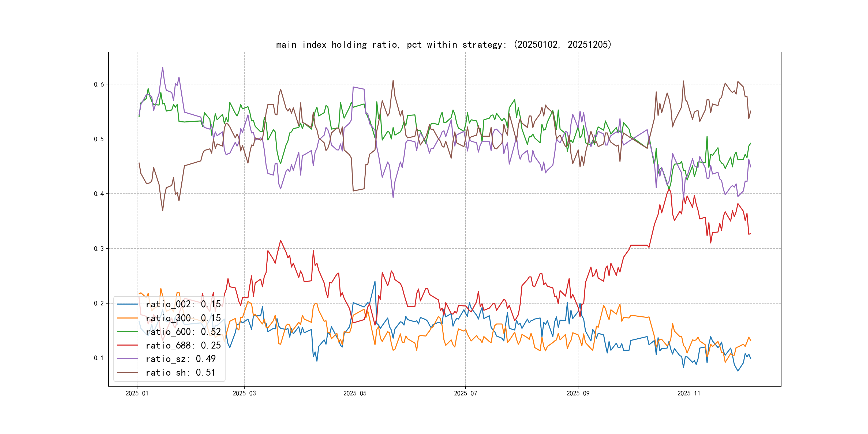Click the 2025-07 x-axis tick label
This screenshot has height=434, width=868.
point(465,393)
